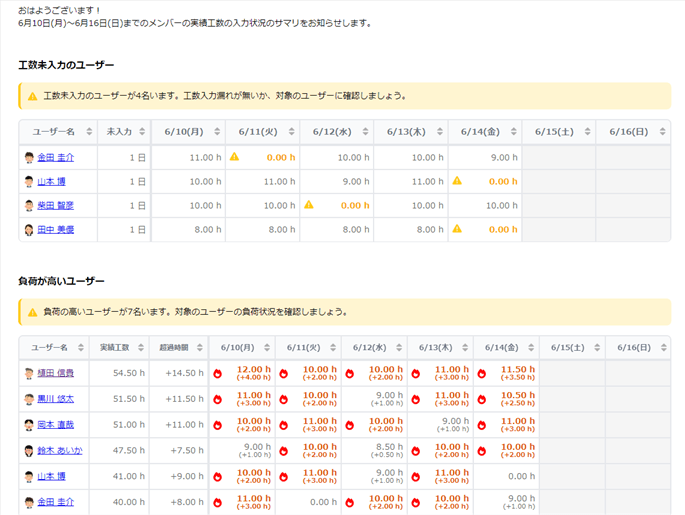
Task: Click the 6/14 warning icon in 田中's row
Action: [457, 229]
